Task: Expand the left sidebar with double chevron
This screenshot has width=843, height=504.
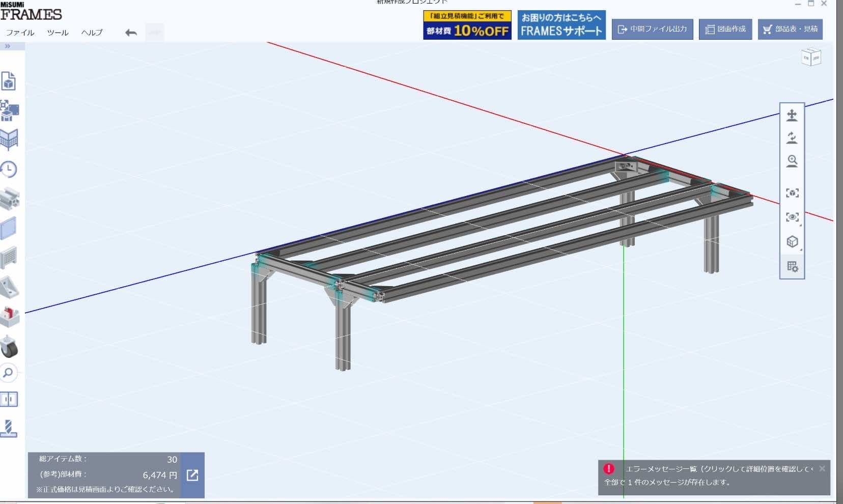Action: point(8,46)
